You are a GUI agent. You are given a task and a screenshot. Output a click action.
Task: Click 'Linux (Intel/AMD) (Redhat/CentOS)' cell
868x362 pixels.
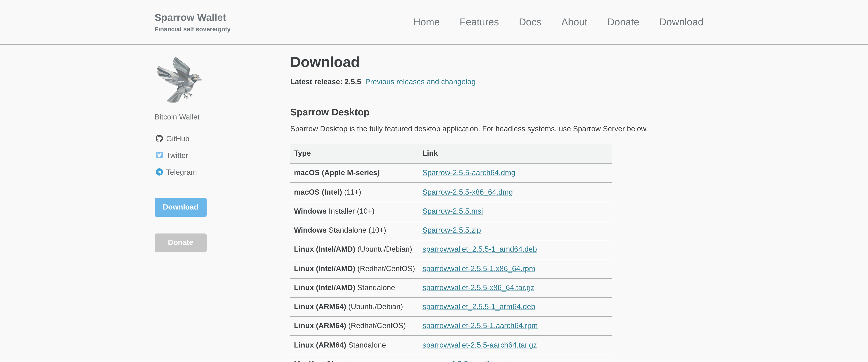coord(354,269)
